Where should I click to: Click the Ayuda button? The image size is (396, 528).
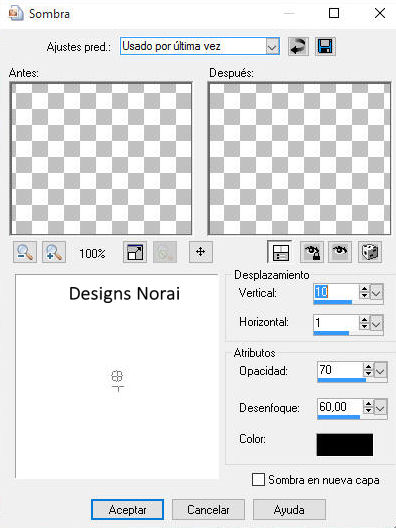click(289, 509)
